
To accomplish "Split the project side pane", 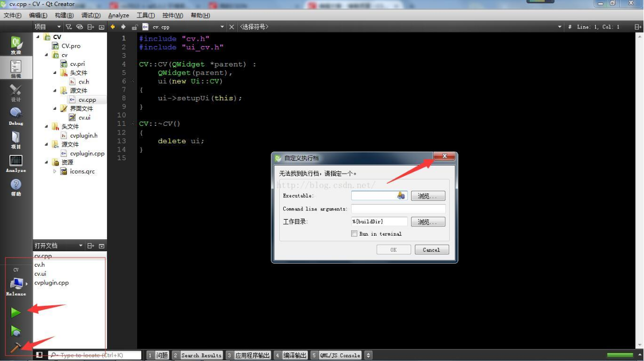I will [x=91, y=27].
